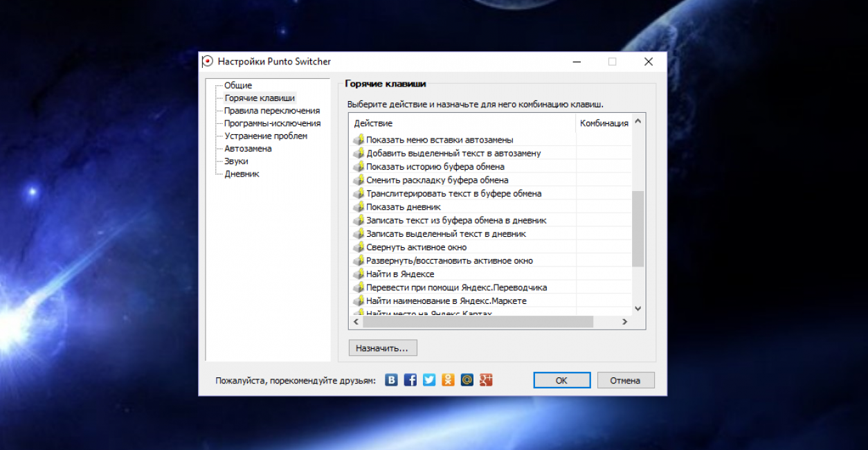Click the horizontal scrollbar left arrow
This screenshot has width=868, height=450.
pyautogui.click(x=356, y=322)
